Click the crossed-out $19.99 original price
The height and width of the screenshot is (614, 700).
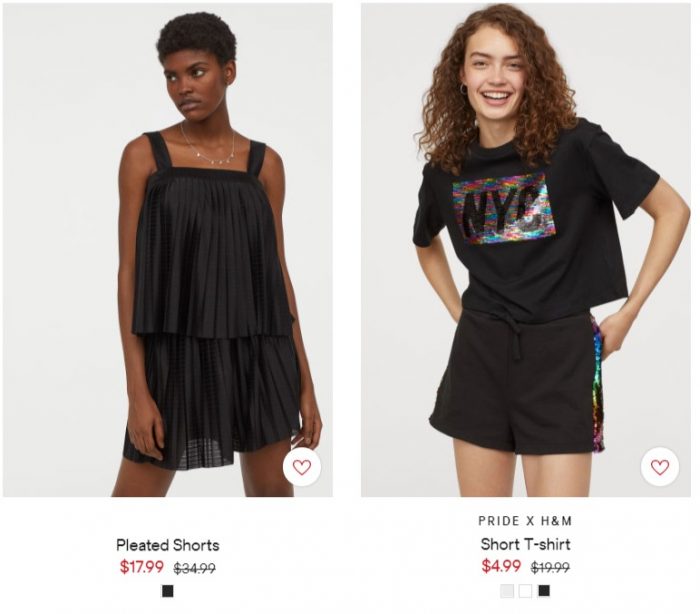[x=550, y=568]
